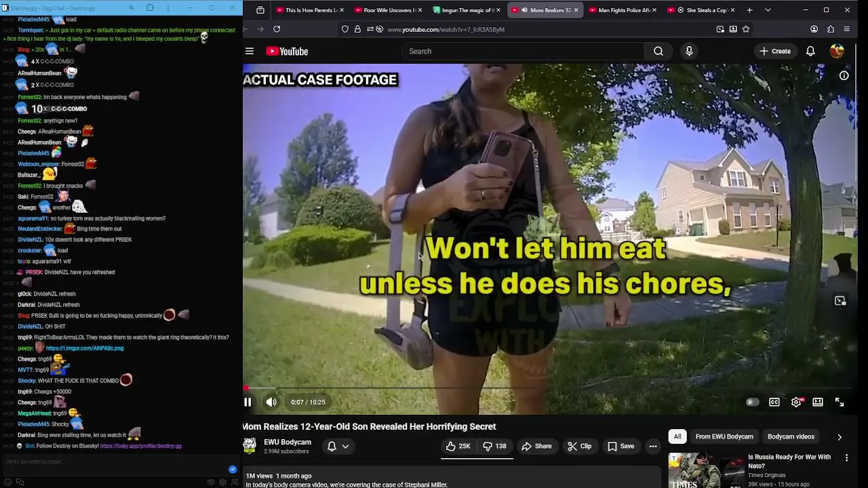
Task: Reload the YouTube page
Action: [277, 29]
